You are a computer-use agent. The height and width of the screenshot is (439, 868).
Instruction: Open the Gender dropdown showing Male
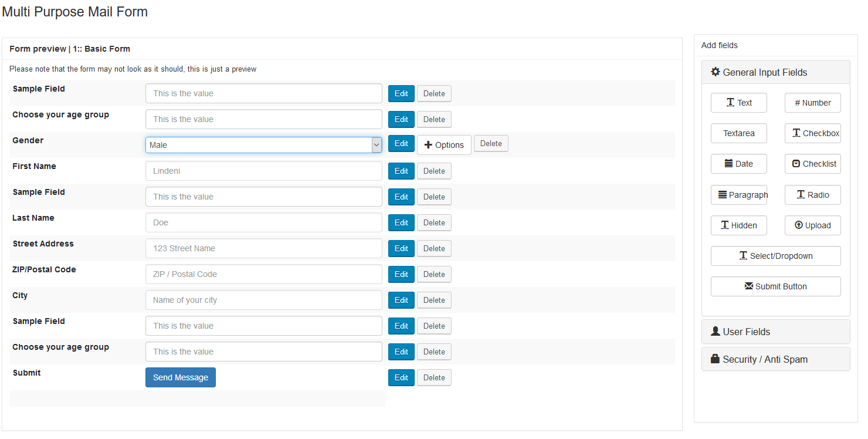[263, 145]
